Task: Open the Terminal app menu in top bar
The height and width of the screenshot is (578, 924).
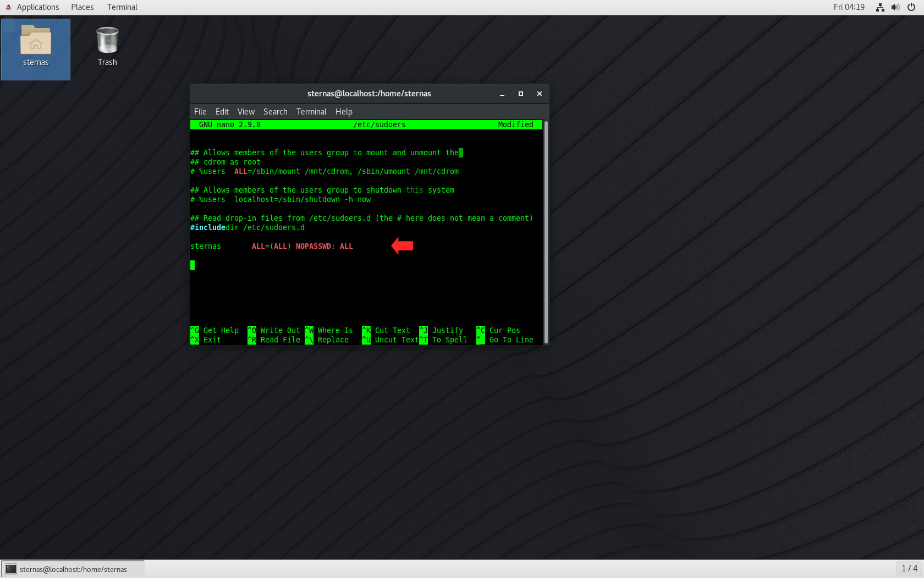Action: point(122,7)
